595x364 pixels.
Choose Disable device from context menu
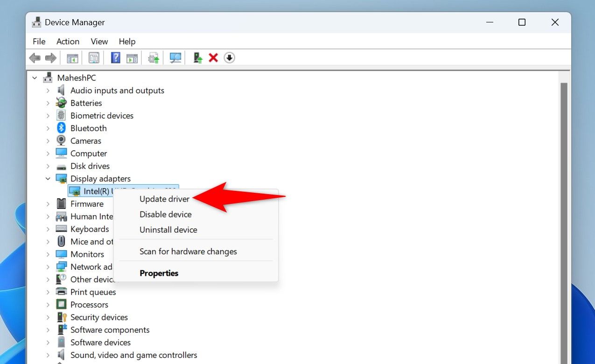point(196,214)
